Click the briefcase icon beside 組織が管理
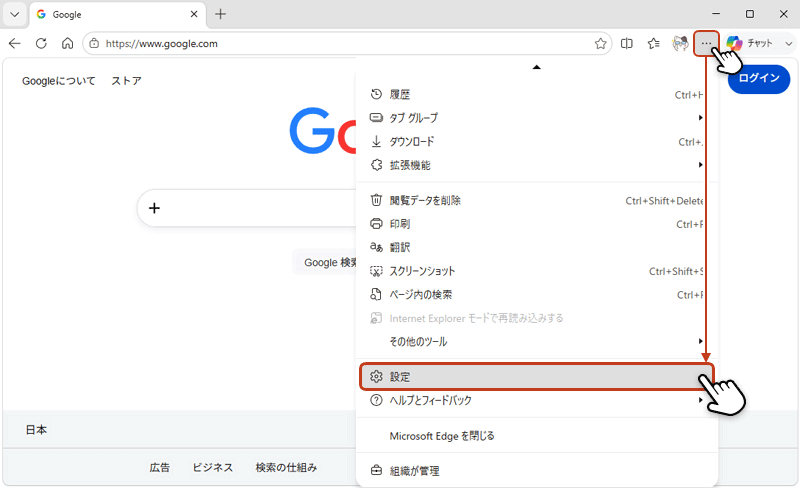The height and width of the screenshot is (488, 800). pyautogui.click(x=376, y=471)
